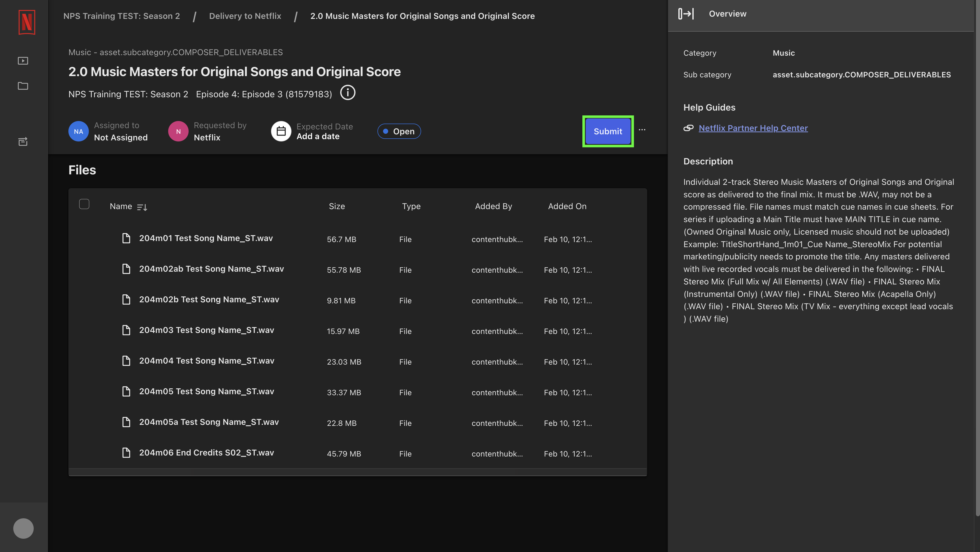Click the right panel vertical scrollbar
Viewport: 980px width, 552px height.
(977, 259)
